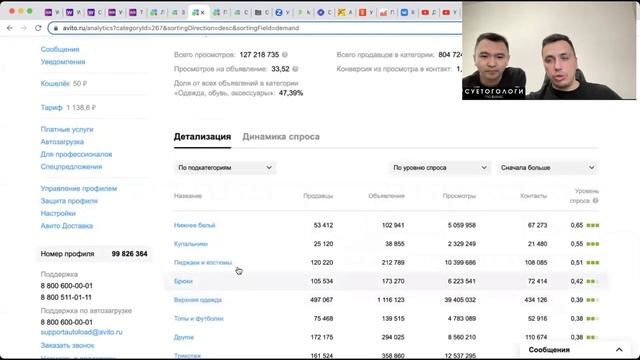Click the Просмотры column header
Screen dimensions: 640x360
click(x=459, y=196)
